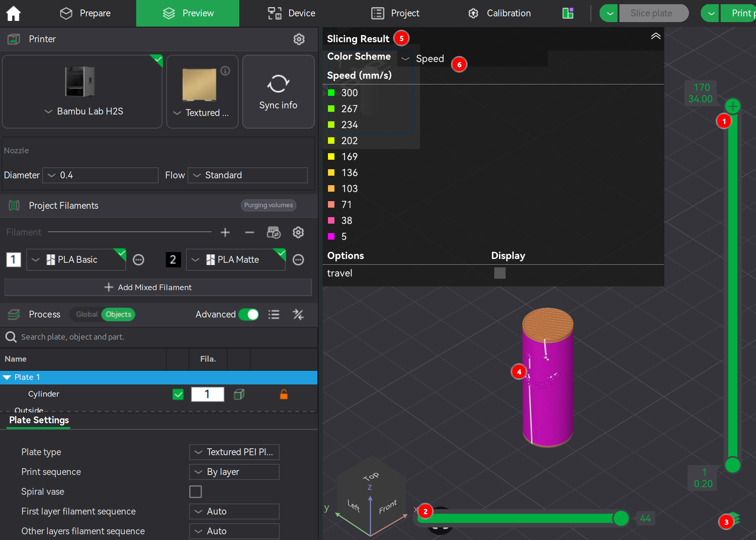
Task: Open Other layers filament sequence dropdown
Action: [x=234, y=531]
